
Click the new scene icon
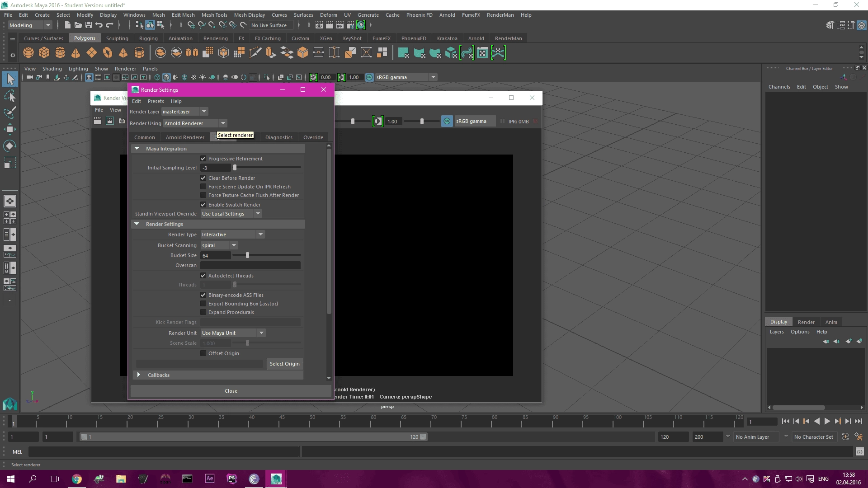[68, 25]
